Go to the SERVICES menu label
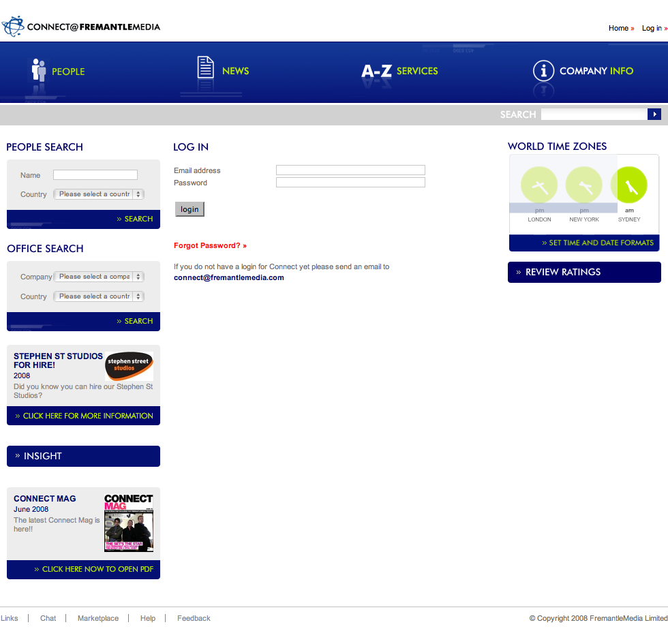This screenshot has width=668, height=644. coord(417,71)
